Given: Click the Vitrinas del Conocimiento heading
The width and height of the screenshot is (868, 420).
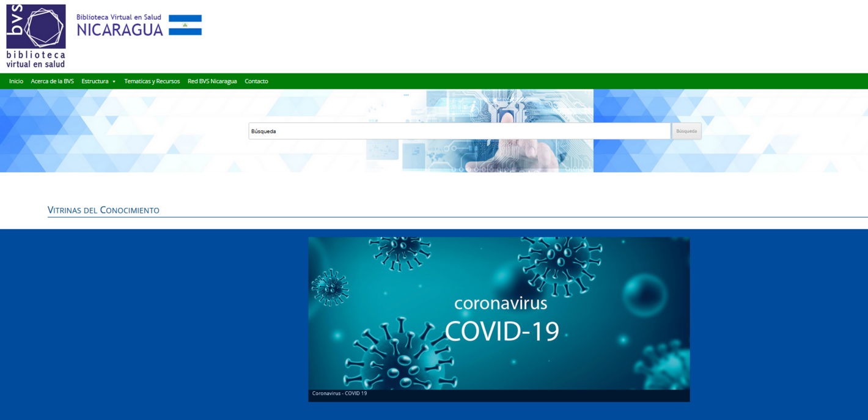Looking at the screenshot, I should 103,210.
